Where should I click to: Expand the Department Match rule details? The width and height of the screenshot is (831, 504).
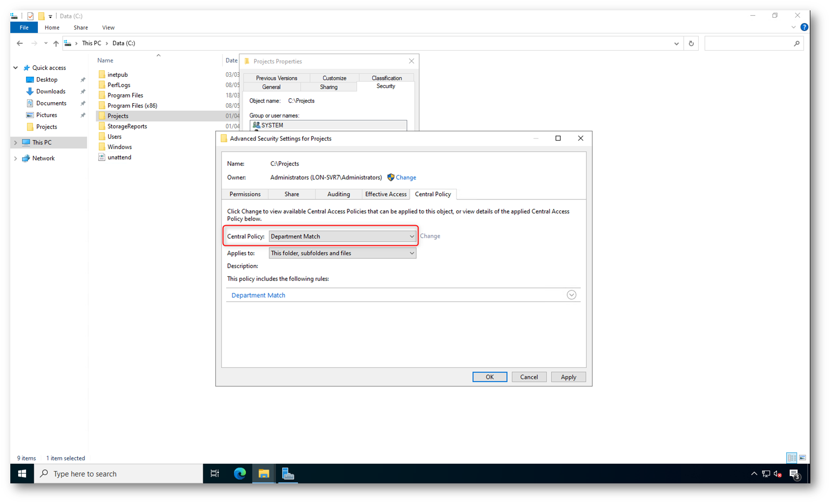coord(571,295)
